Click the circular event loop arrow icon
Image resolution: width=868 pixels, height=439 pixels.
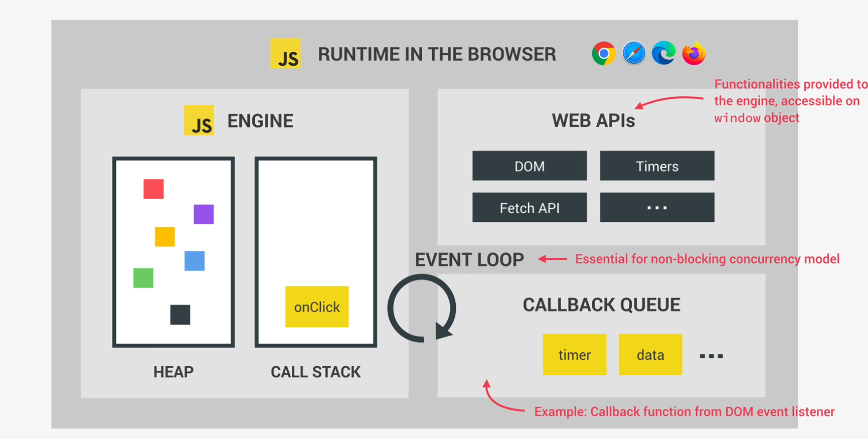[422, 308]
